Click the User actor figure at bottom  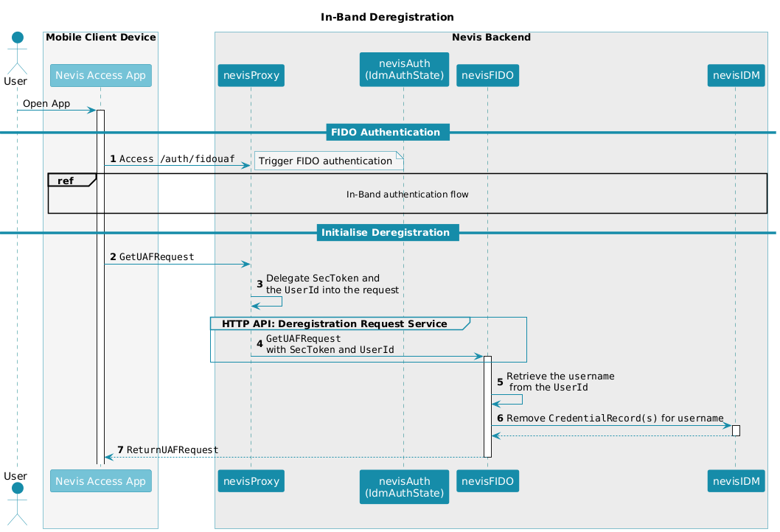pos(18,504)
